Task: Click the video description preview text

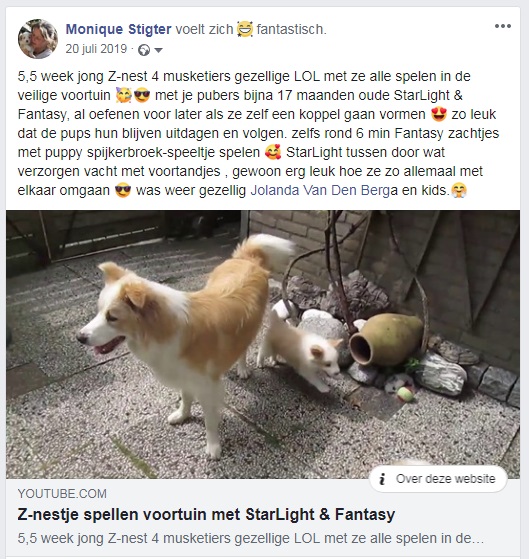Action: click(x=251, y=538)
